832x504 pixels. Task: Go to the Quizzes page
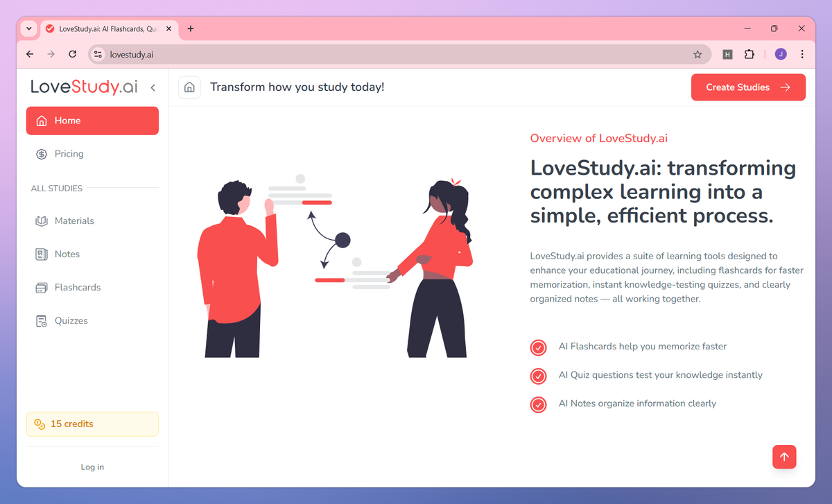pyautogui.click(x=72, y=320)
